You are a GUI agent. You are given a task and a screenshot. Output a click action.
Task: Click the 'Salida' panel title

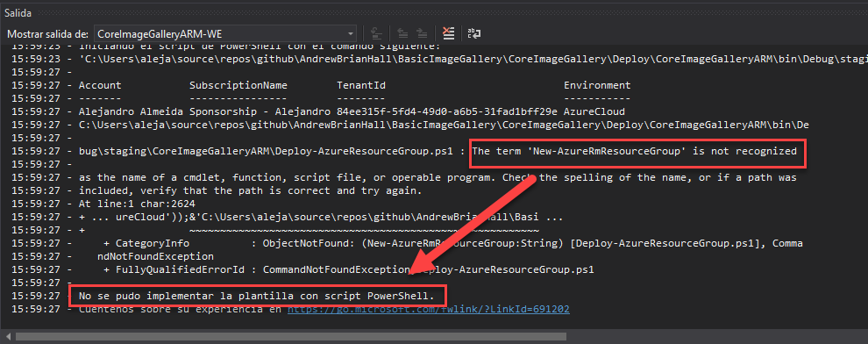point(18,13)
